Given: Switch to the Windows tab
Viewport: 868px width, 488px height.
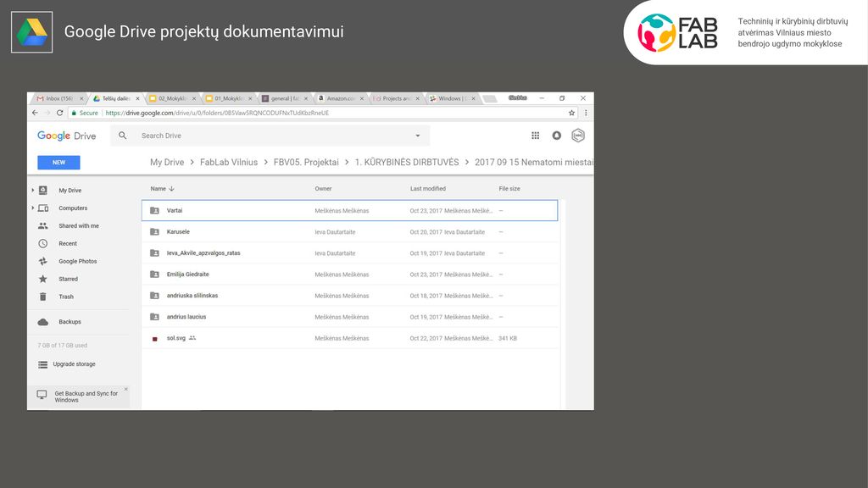Looking at the screenshot, I should [x=452, y=98].
